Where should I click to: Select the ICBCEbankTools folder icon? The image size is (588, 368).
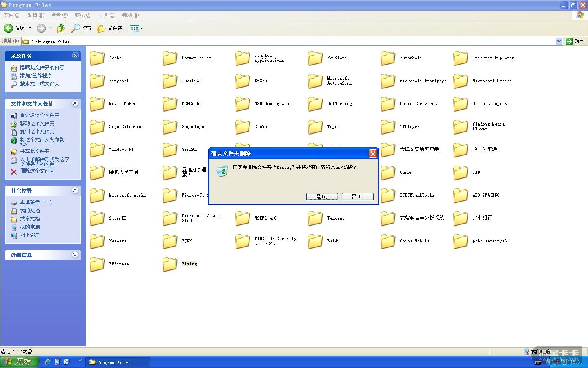(x=388, y=195)
